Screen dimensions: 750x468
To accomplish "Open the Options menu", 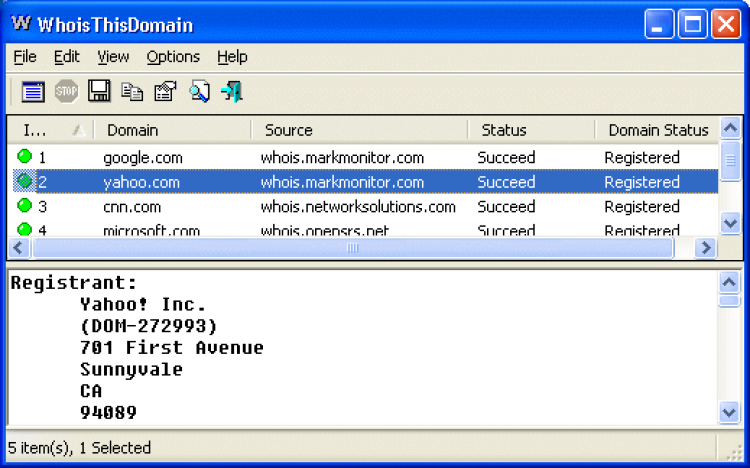I will [x=173, y=57].
